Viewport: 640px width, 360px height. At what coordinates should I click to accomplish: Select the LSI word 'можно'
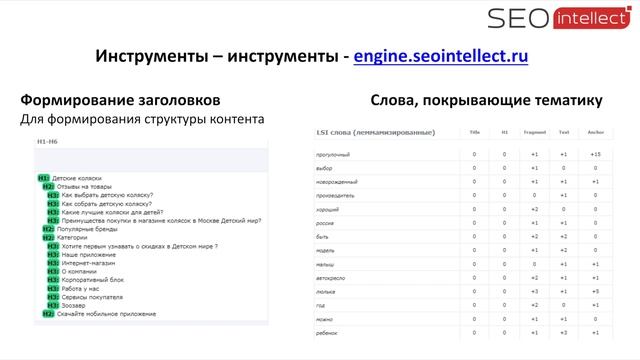pos(324,319)
